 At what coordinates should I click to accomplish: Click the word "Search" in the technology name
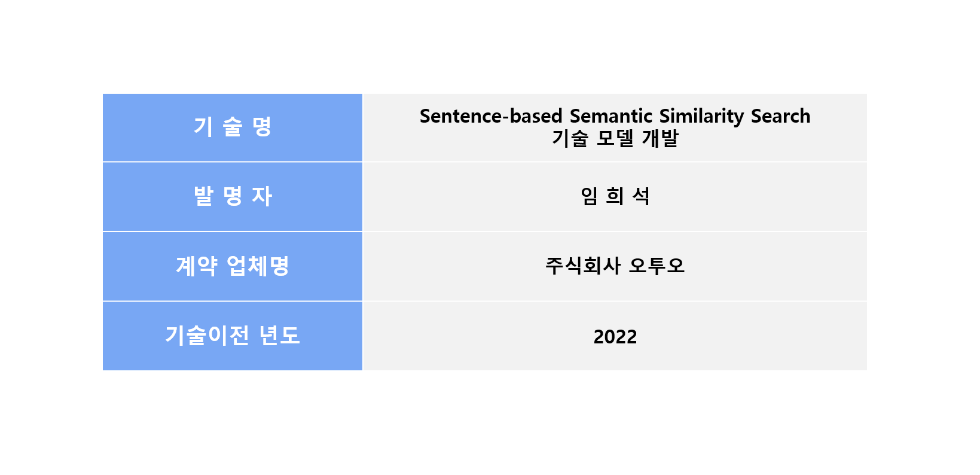coord(780,116)
